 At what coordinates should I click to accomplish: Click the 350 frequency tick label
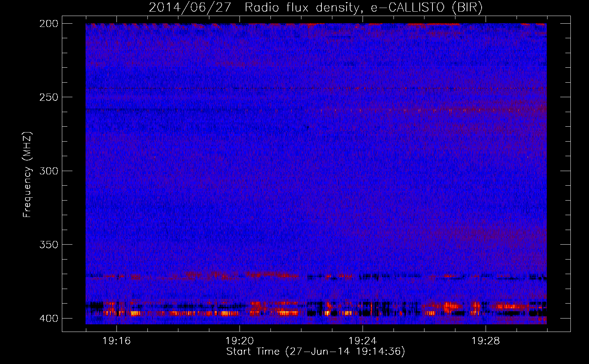pyautogui.click(x=48, y=244)
